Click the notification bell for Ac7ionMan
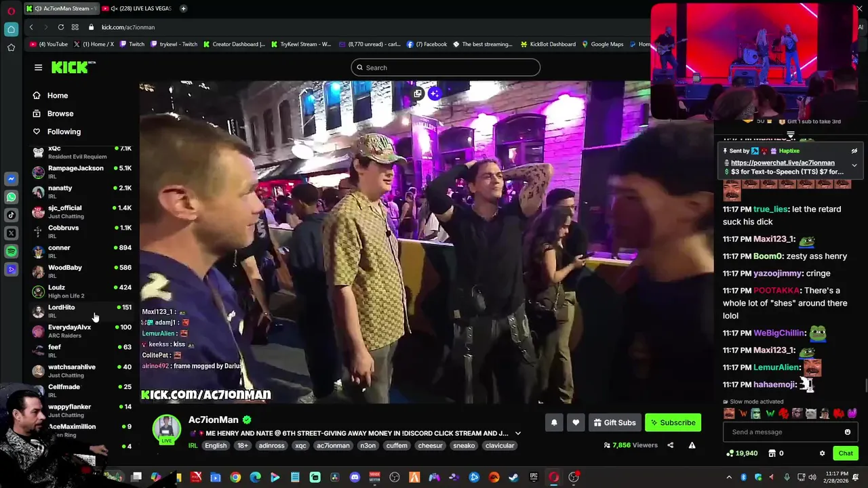Screen dimensions: 868x488 pos(554,422)
